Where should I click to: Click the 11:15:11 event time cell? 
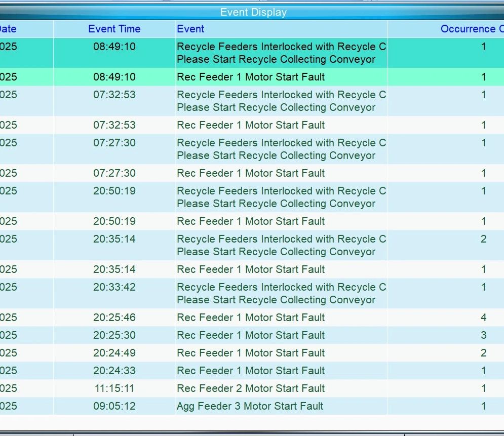point(114,388)
